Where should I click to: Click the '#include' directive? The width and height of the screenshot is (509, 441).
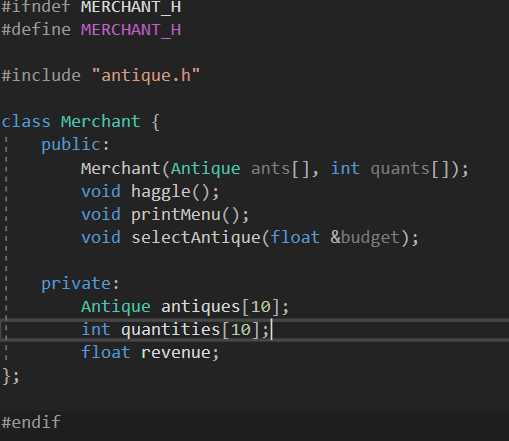(x=41, y=75)
